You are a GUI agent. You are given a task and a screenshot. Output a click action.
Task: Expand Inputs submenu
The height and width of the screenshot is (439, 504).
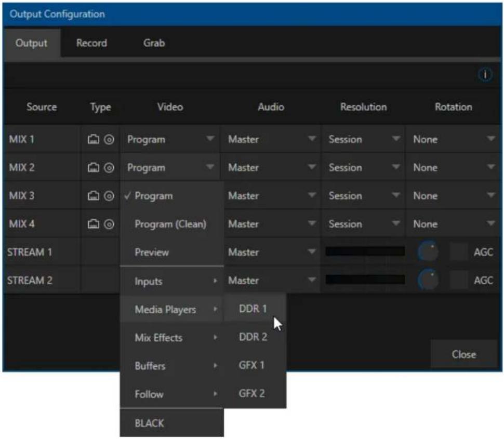pos(172,281)
